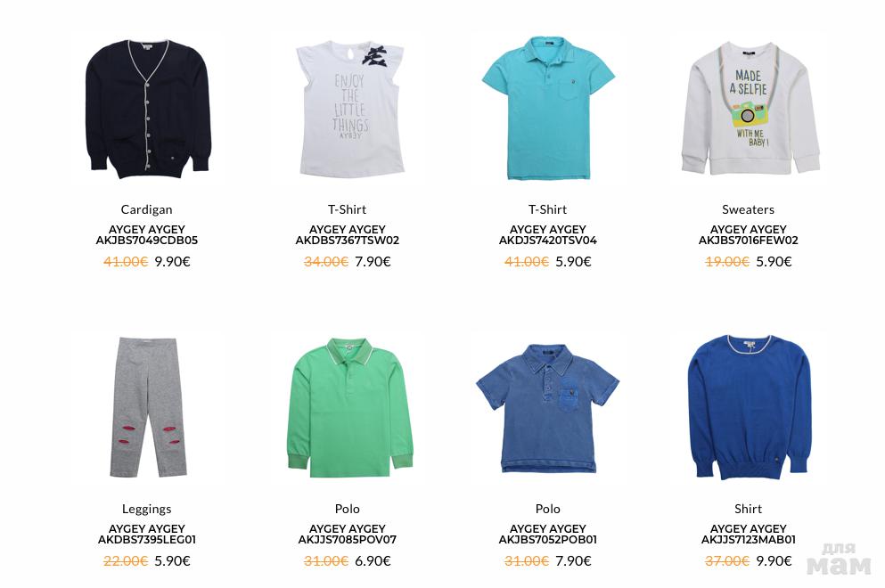
Task: Open product AKDBS7367TSW02 title link
Action: click(347, 234)
